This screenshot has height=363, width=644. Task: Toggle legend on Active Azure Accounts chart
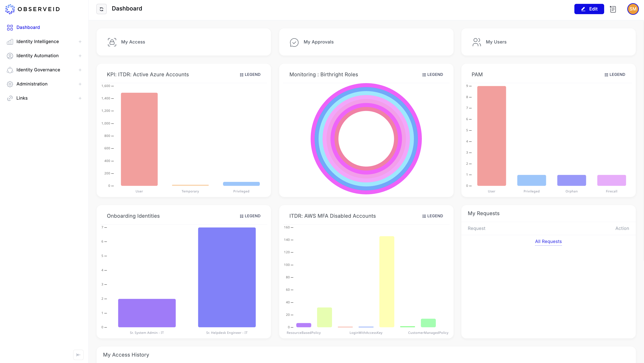(x=250, y=75)
